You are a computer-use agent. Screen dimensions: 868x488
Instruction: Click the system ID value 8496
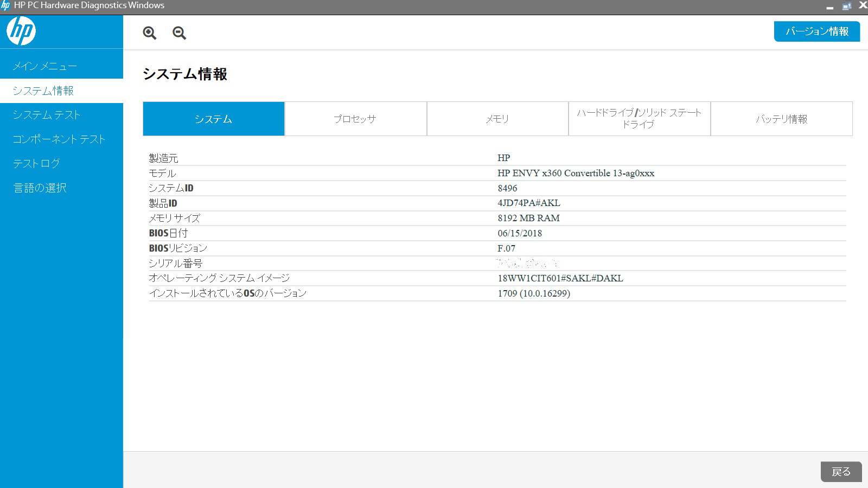click(x=507, y=188)
